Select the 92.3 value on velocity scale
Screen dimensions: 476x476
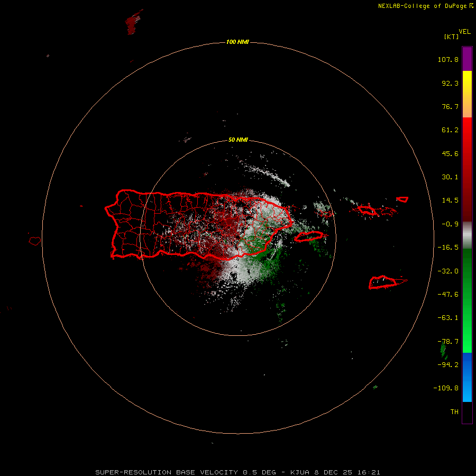[x=450, y=83]
